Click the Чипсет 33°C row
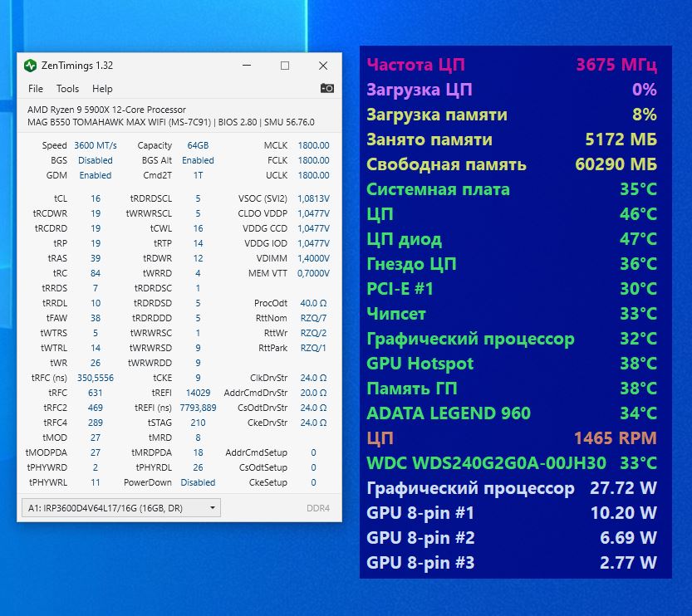The width and height of the screenshot is (692, 616). 512,314
